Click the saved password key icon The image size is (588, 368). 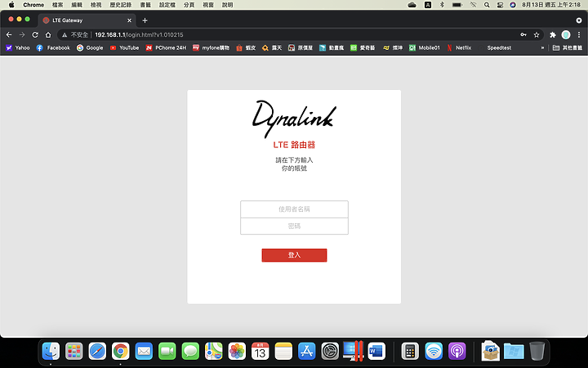[523, 35]
